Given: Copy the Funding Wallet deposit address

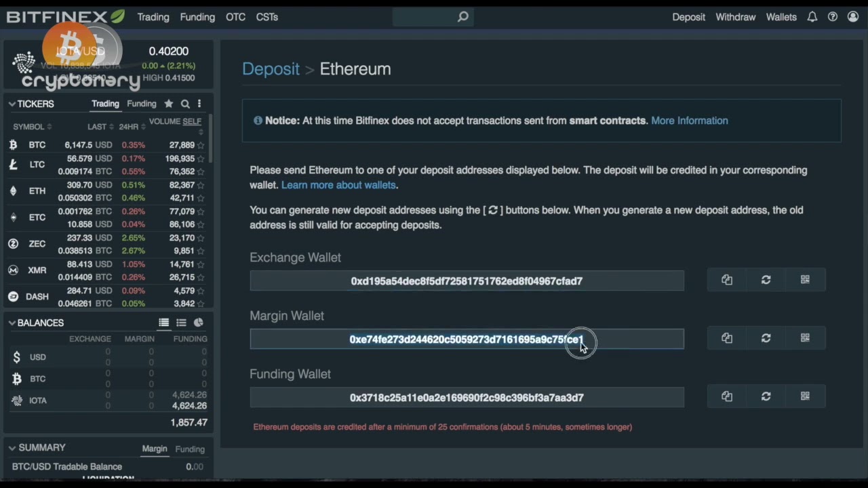Looking at the screenshot, I should click(x=727, y=396).
